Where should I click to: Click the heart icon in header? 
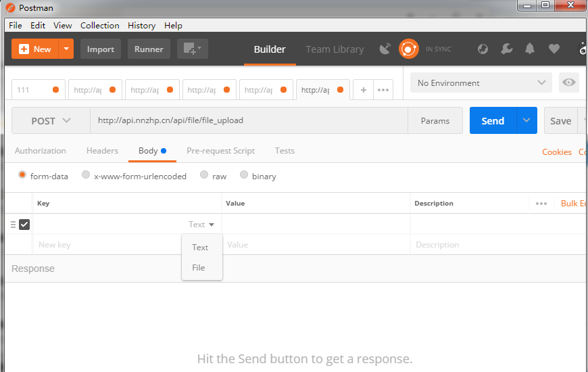(x=554, y=49)
